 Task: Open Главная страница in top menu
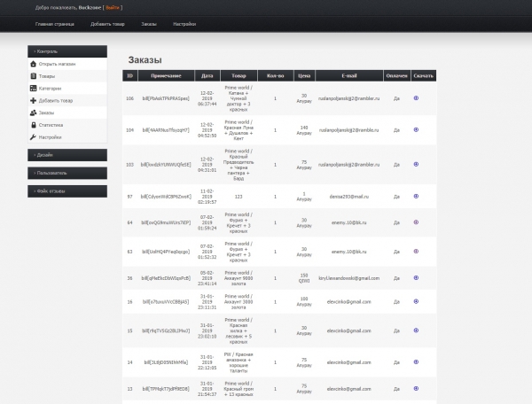point(55,23)
